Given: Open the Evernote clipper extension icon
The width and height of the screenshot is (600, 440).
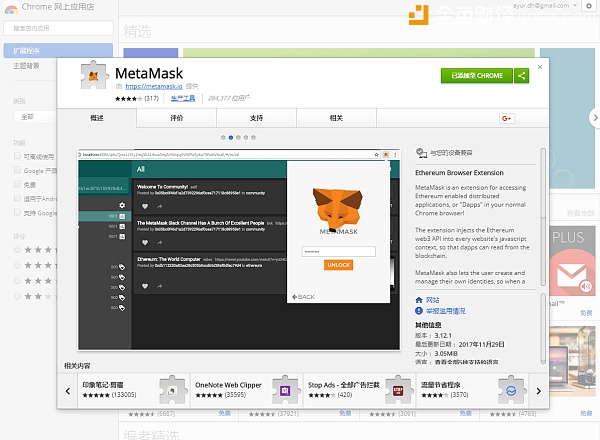Looking at the screenshot, I should (173, 390).
